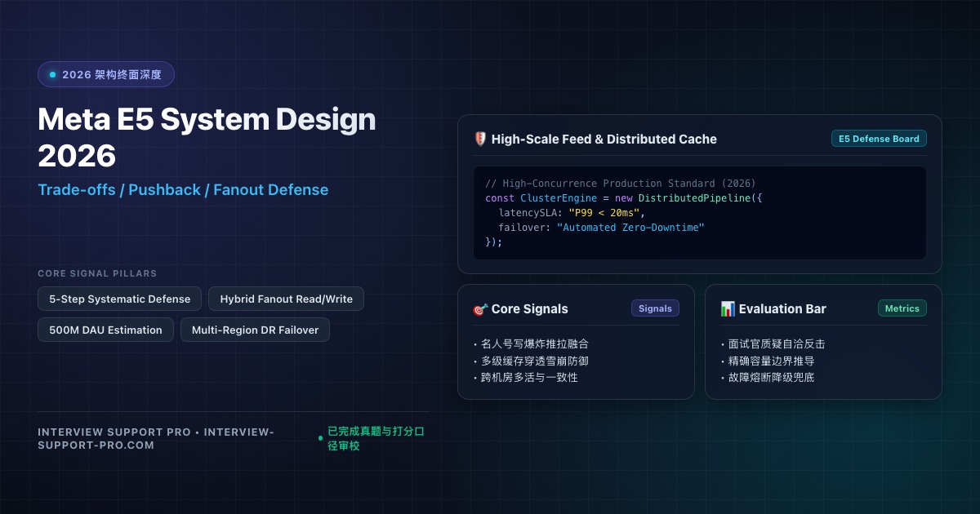Viewport: 980px width, 514px height.
Task: Click the Evaluation Bar heading
Action: [782, 308]
